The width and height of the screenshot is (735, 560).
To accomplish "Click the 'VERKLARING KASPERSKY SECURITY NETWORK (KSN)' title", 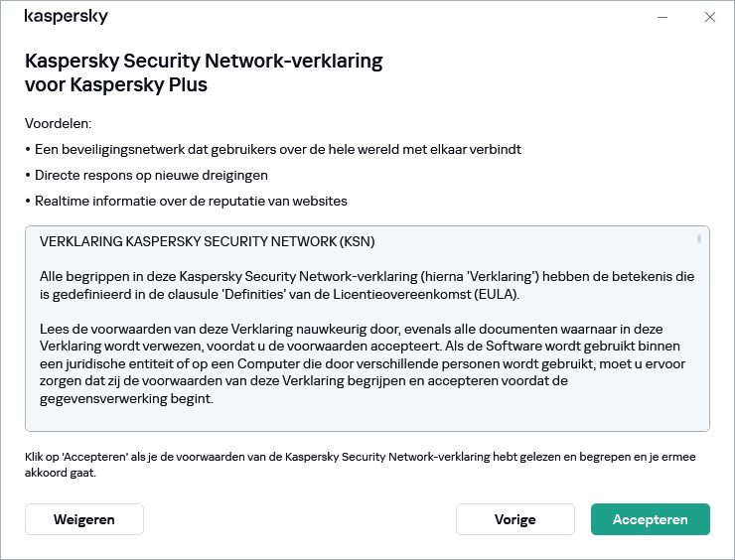I will tap(208, 241).
